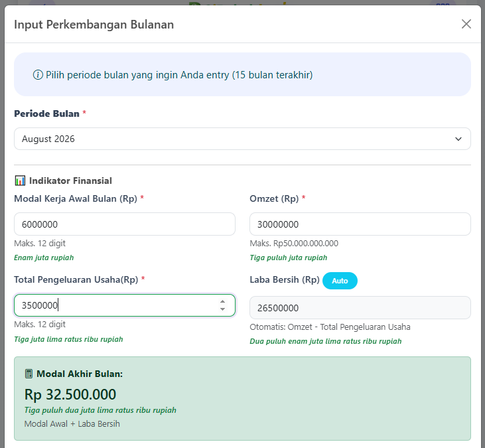
Task: Click 'Otomatis: Omzet - Total Pengeluaran Usaha' hint
Action: (x=330, y=327)
